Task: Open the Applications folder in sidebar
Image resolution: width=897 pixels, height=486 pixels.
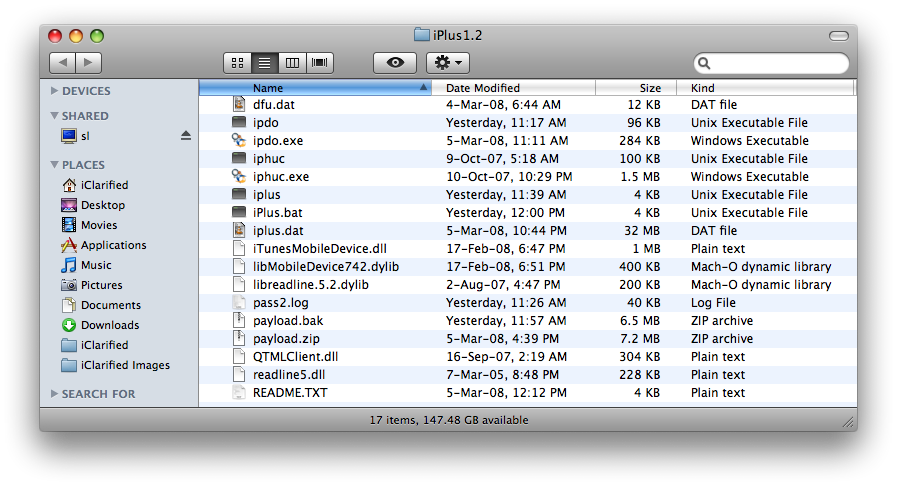Action: pos(113,245)
